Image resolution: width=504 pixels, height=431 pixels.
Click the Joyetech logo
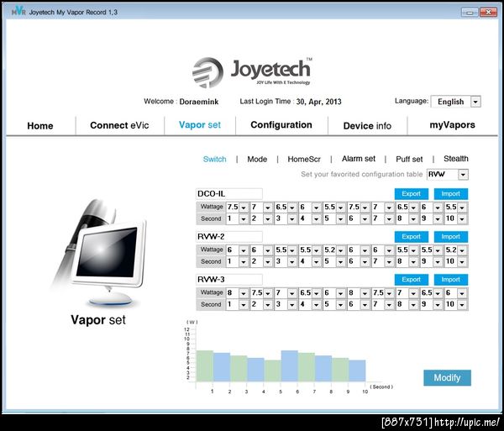[251, 72]
